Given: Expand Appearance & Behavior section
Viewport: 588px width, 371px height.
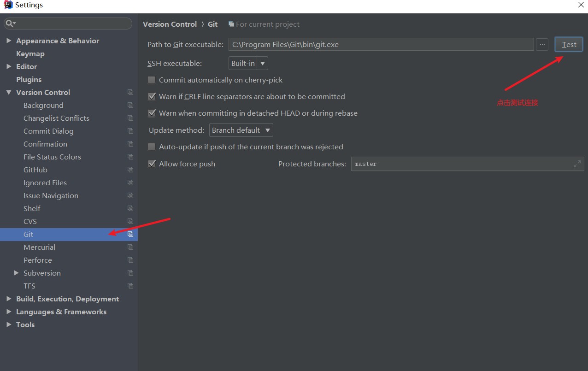Looking at the screenshot, I should (9, 41).
